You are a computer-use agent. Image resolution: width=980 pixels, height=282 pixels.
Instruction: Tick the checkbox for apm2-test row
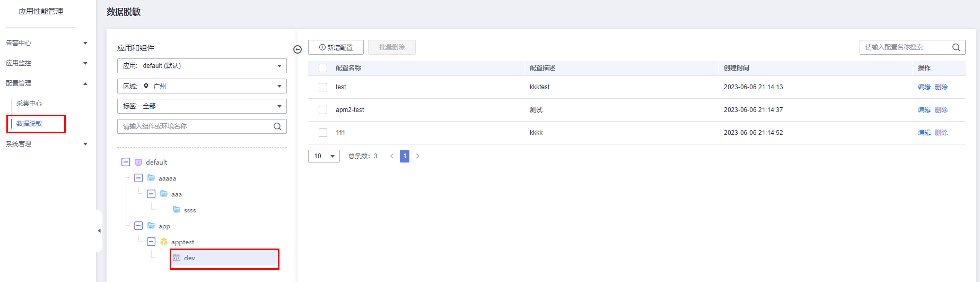[x=323, y=110]
